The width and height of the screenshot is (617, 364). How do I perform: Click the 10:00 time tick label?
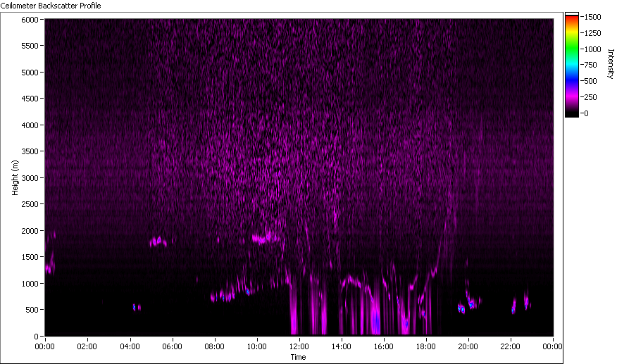pyautogui.click(x=256, y=346)
